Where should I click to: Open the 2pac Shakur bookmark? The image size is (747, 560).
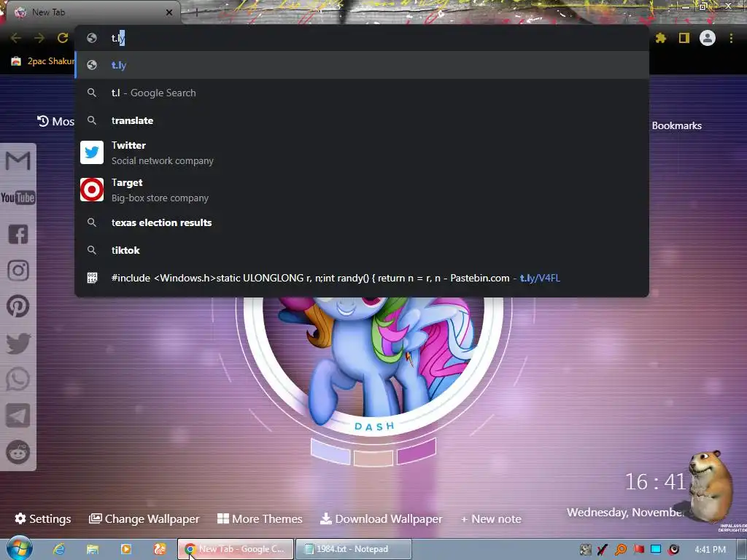(x=43, y=61)
